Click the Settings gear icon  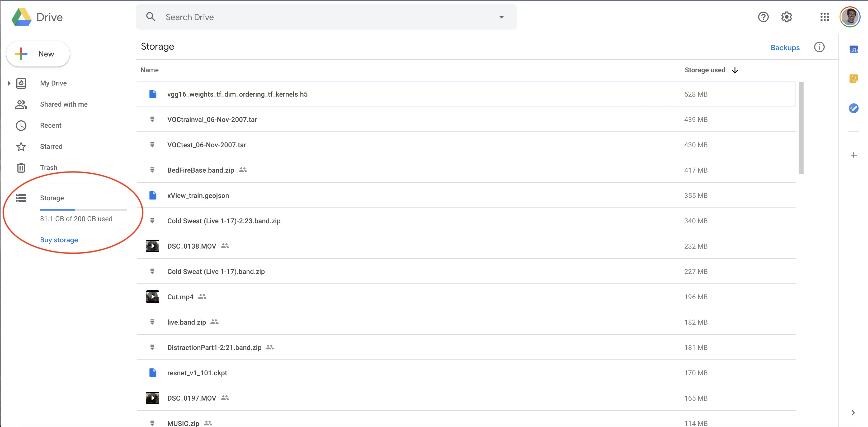click(x=786, y=17)
